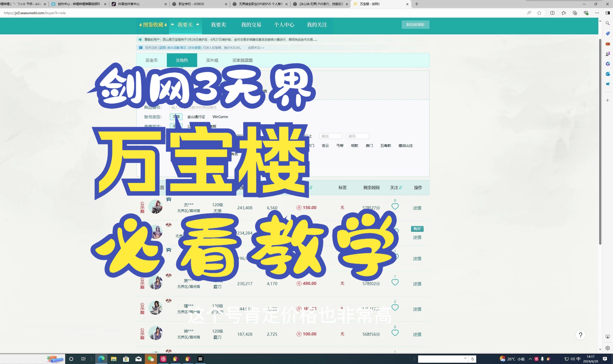
Task: Favorite the 490.00 霸刀 listing heart
Action: click(x=395, y=282)
